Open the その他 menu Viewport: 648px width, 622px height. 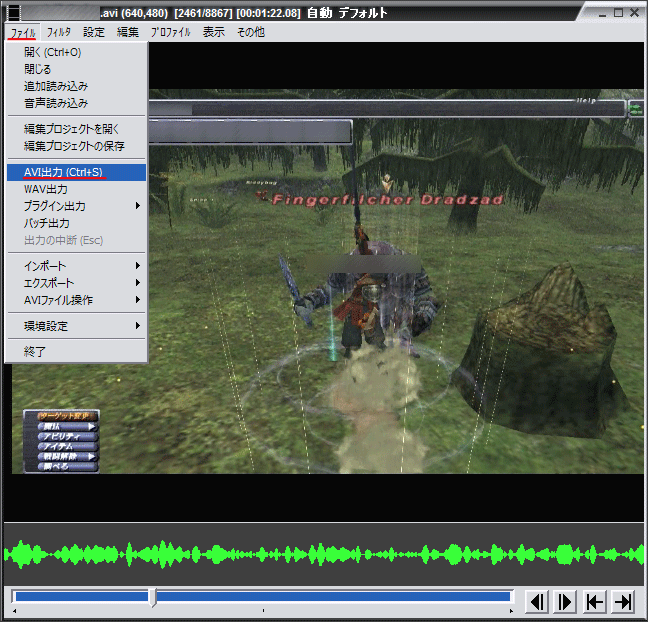click(251, 32)
